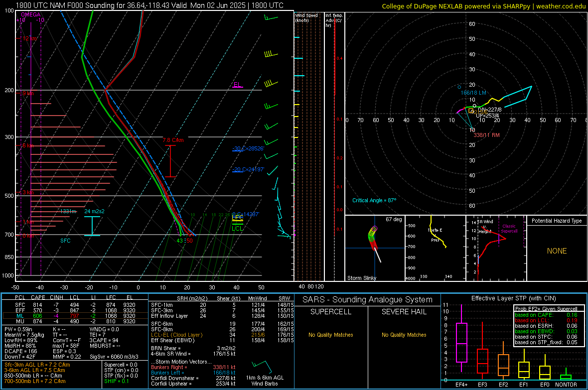Click the '338/11 RM' storm motion label

(x=486, y=135)
